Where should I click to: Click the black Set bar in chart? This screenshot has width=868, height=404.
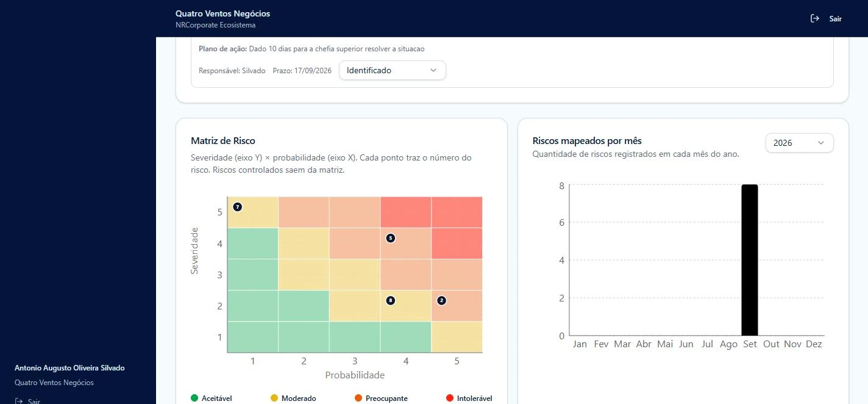click(750, 260)
